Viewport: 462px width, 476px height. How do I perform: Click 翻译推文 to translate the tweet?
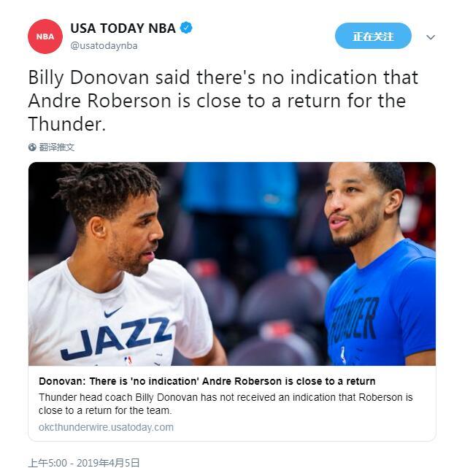pyautogui.click(x=57, y=147)
